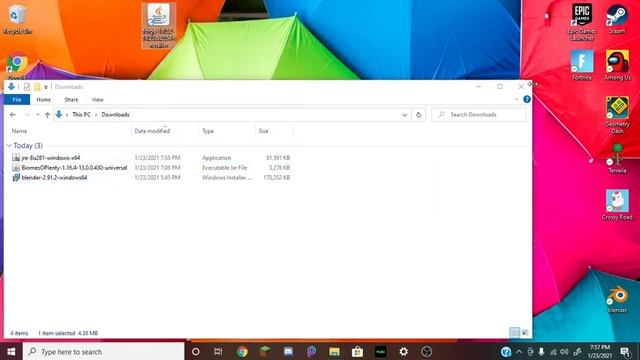Image resolution: width=640 pixels, height=360 pixels.
Task: Launch the Among Us desktop shortcut
Action: pyautogui.click(x=617, y=65)
